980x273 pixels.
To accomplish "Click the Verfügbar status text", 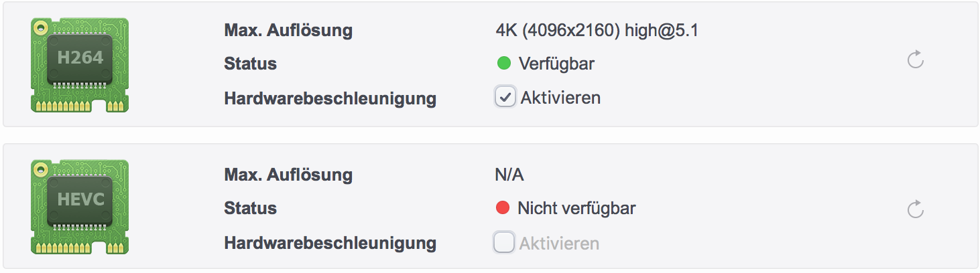I will pos(556,64).
